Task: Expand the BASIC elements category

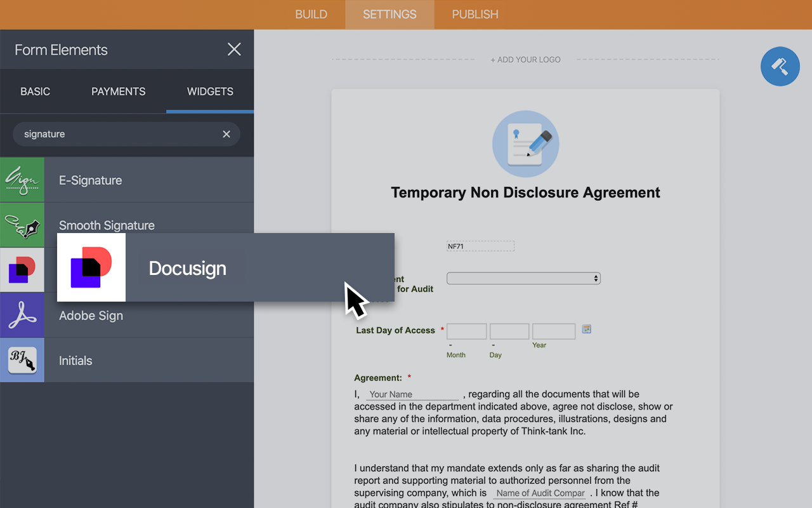Action: [35, 91]
